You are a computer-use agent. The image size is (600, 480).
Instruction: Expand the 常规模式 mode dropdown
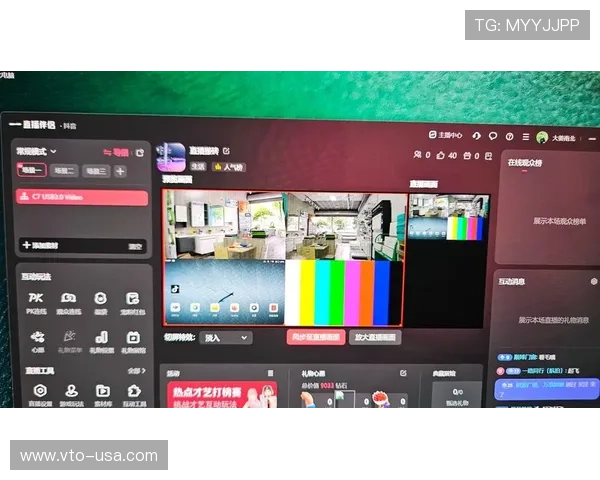[x=36, y=152]
